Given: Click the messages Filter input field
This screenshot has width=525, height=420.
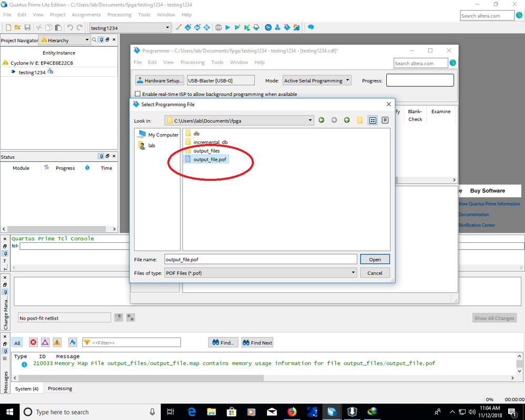Looking at the screenshot, I should click(131, 343).
